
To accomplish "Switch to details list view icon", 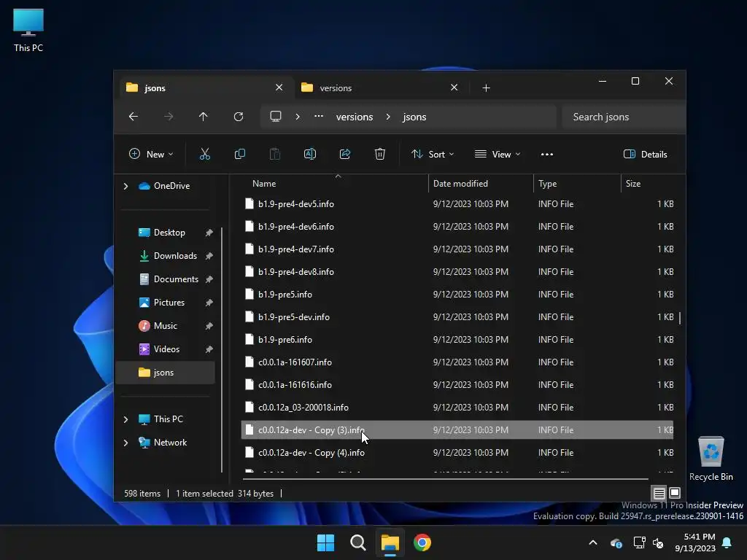I will [x=659, y=493].
